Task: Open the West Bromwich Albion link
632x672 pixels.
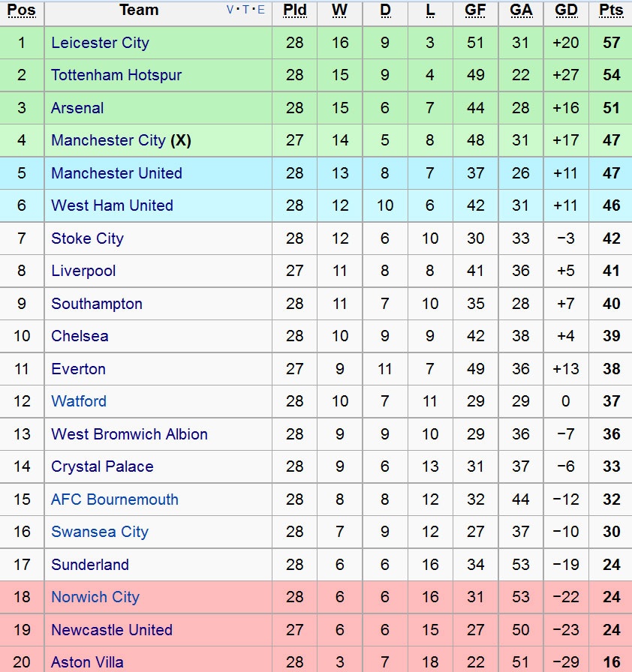Action: coord(129,434)
